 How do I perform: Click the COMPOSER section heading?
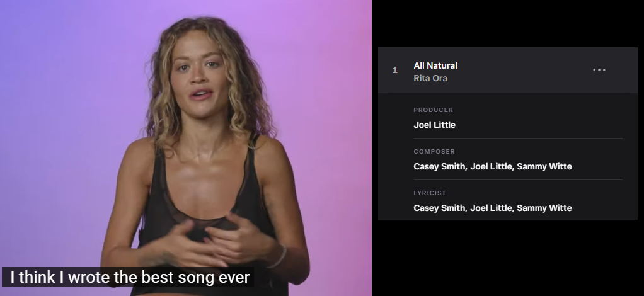click(x=434, y=152)
